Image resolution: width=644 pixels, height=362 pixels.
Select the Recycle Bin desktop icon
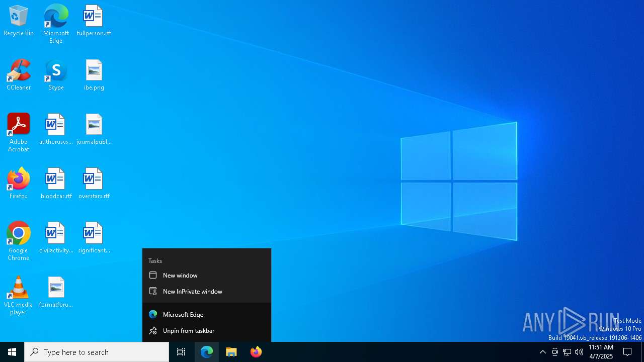pos(19,21)
